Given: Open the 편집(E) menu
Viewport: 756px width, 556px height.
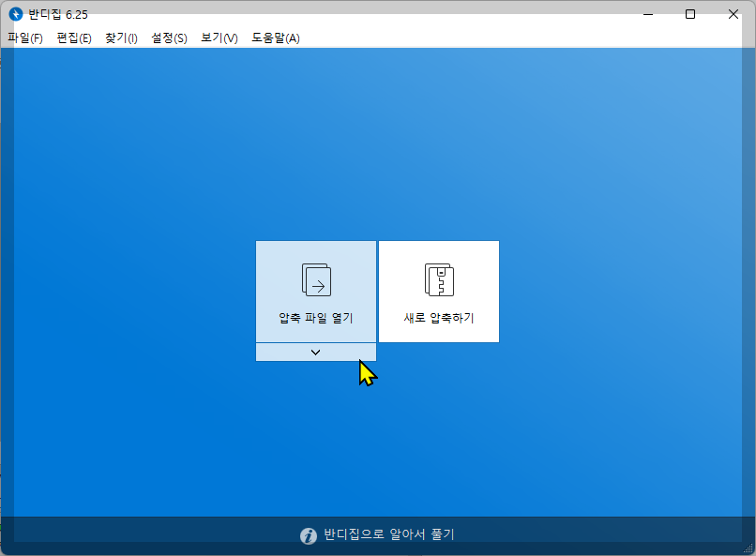Looking at the screenshot, I should 74,38.
